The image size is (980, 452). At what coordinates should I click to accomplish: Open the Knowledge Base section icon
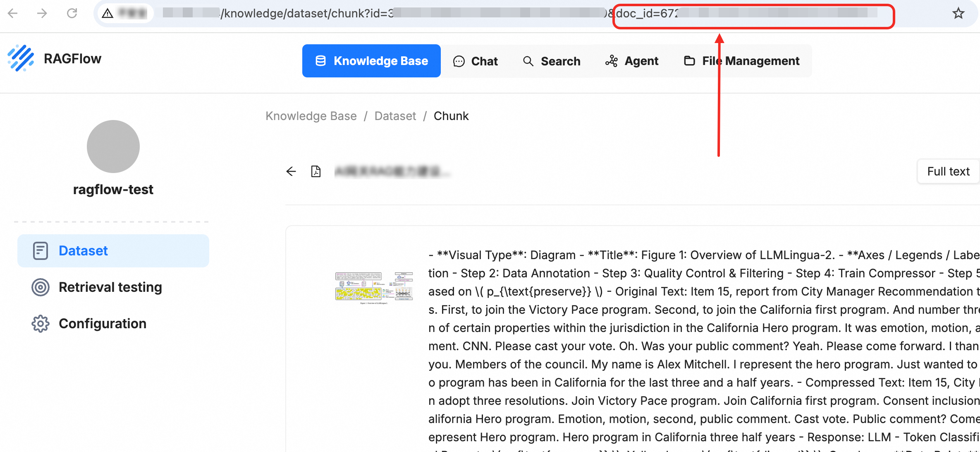(x=320, y=61)
